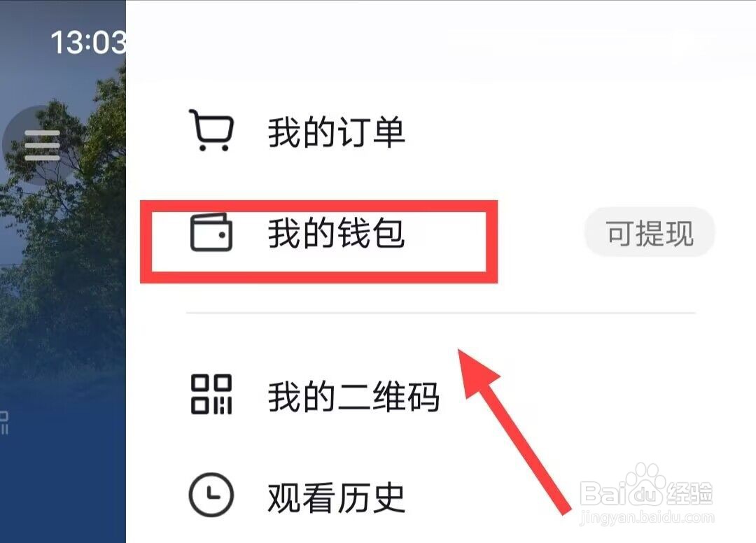Open 我的订单 menu entry
The height and width of the screenshot is (543, 756).
click(x=336, y=132)
